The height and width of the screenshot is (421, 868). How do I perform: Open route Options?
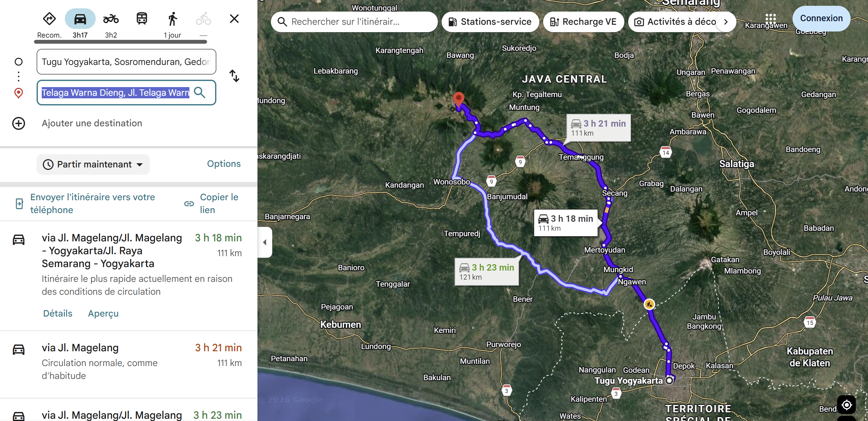(224, 164)
